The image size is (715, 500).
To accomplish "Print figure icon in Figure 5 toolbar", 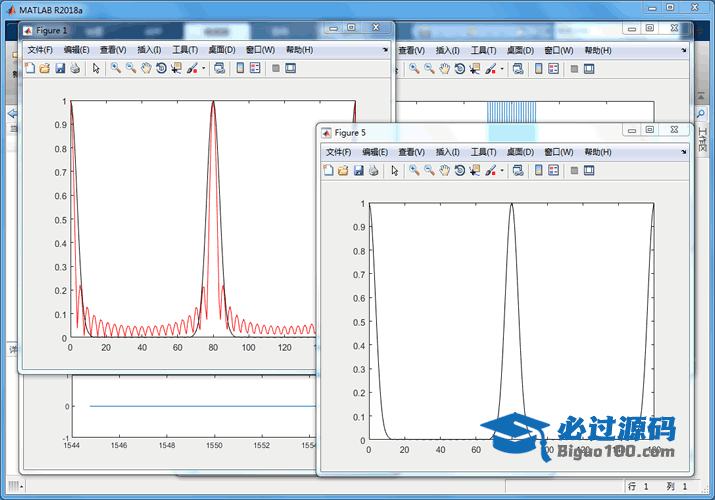I will point(374,170).
